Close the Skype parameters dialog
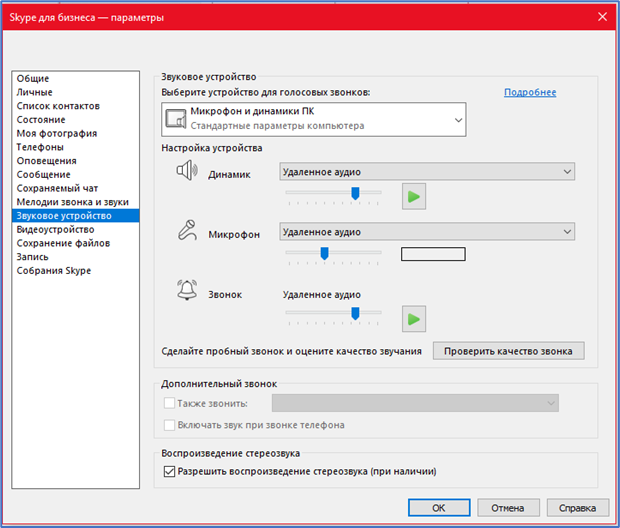Viewport: 620px width, 528px height. [x=602, y=17]
